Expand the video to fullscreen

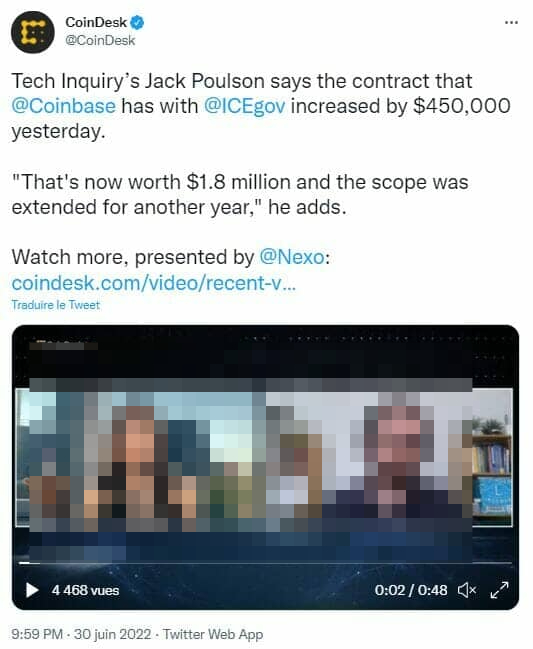(x=499, y=590)
